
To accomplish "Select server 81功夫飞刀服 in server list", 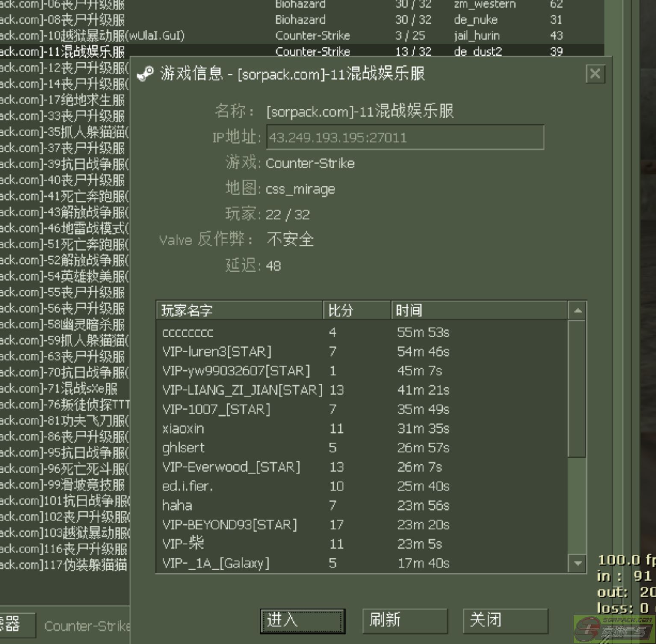I will tap(65, 420).
